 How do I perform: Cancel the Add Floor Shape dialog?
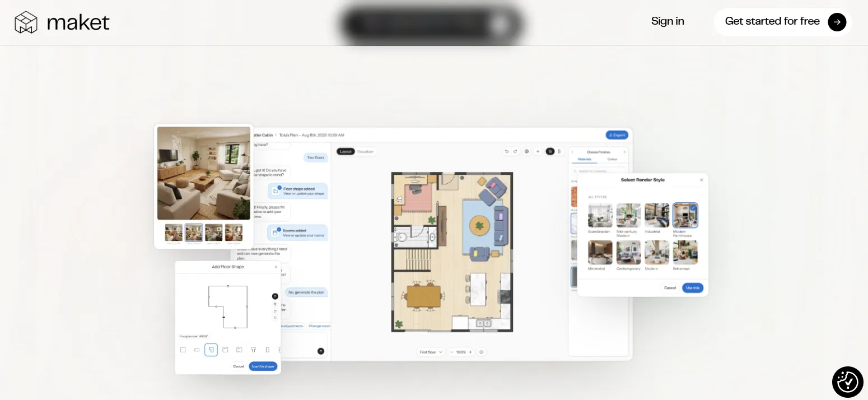tap(239, 366)
